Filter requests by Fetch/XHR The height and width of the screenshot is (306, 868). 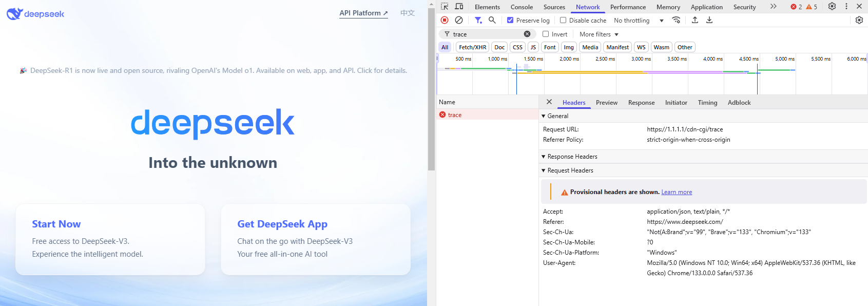click(x=472, y=47)
